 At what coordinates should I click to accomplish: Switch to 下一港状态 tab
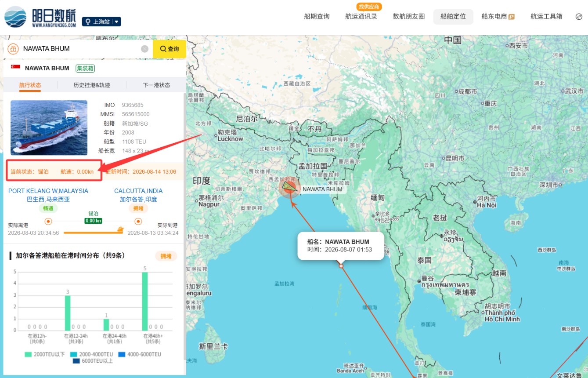[156, 85]
